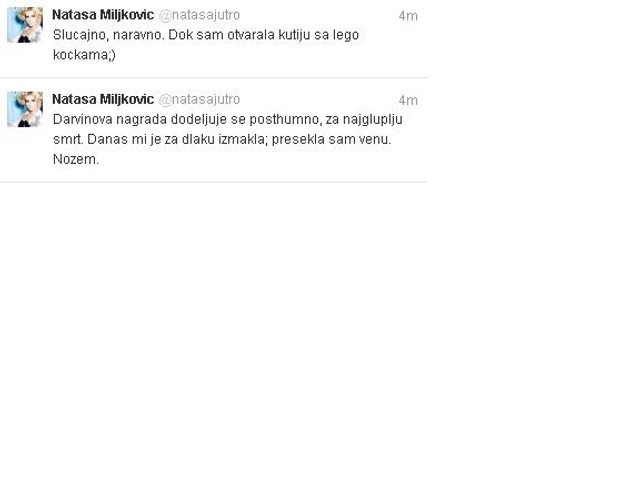Select the word 'Nozem.' ending the second tweet
Viewport: 640px width, 480px height.
[76, 159]
